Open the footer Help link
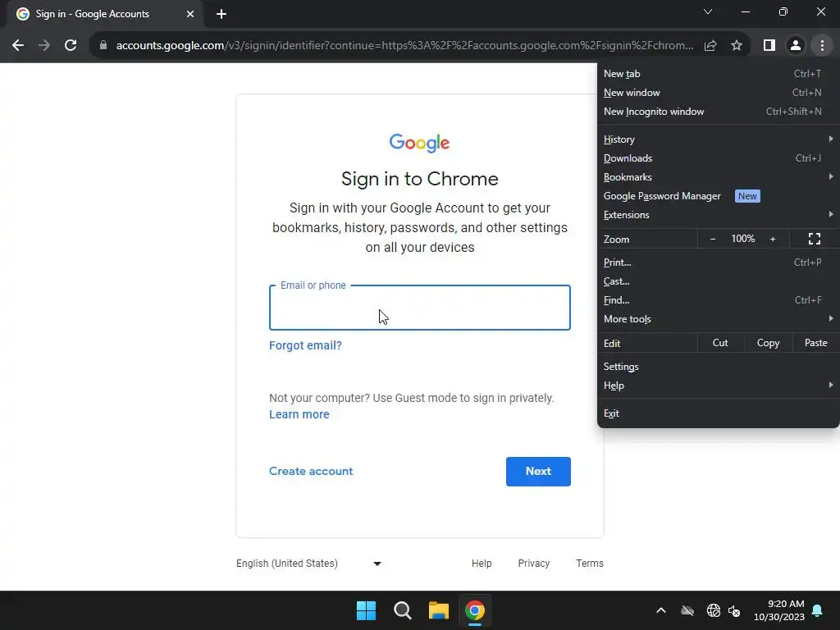 click(x=482, y=563)
